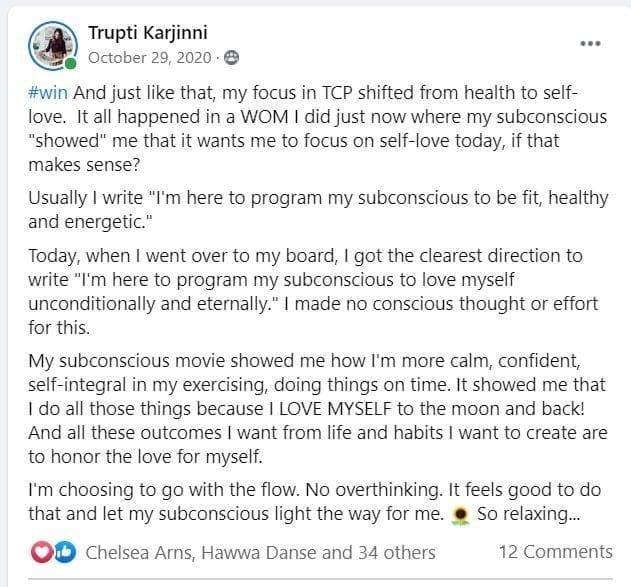Click the group privacy icon beside date
Image resolution: width=631 pixels, height=587 pixels.
pos(232,57)
